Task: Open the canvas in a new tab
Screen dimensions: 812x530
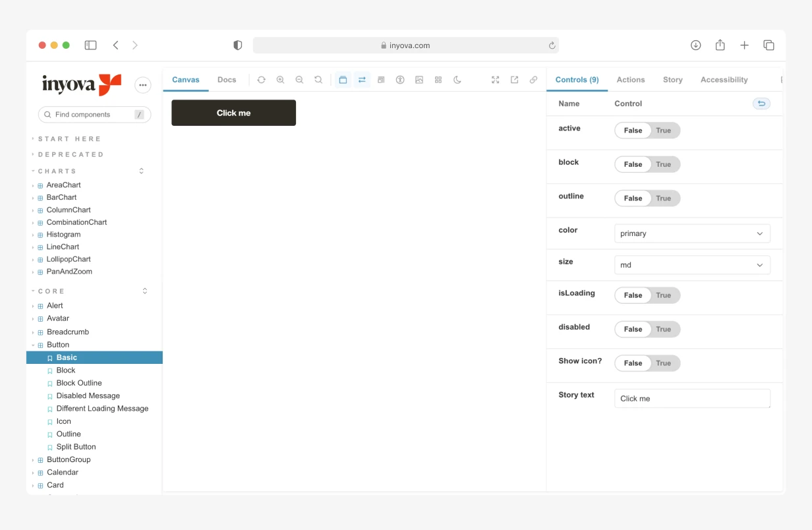Action: [x=514, y=79]
